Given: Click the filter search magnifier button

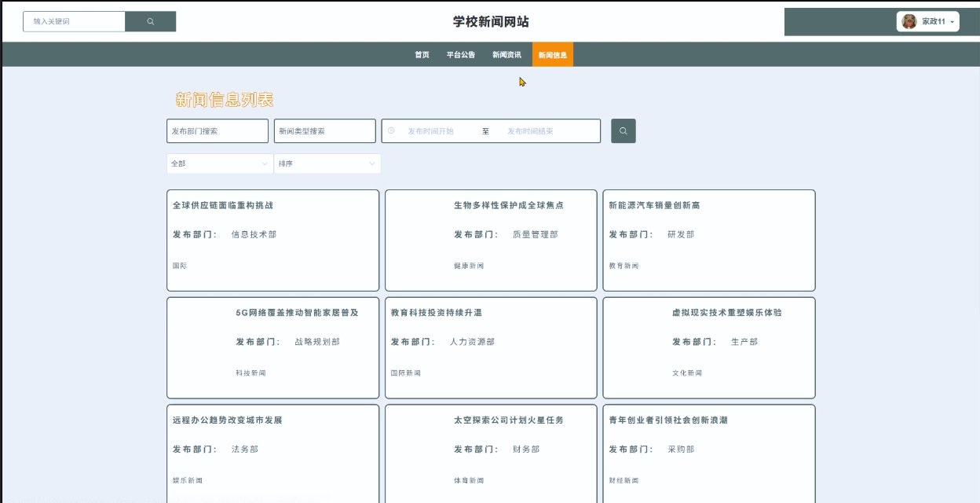Looking at the screenshot, I should [623, 131].
